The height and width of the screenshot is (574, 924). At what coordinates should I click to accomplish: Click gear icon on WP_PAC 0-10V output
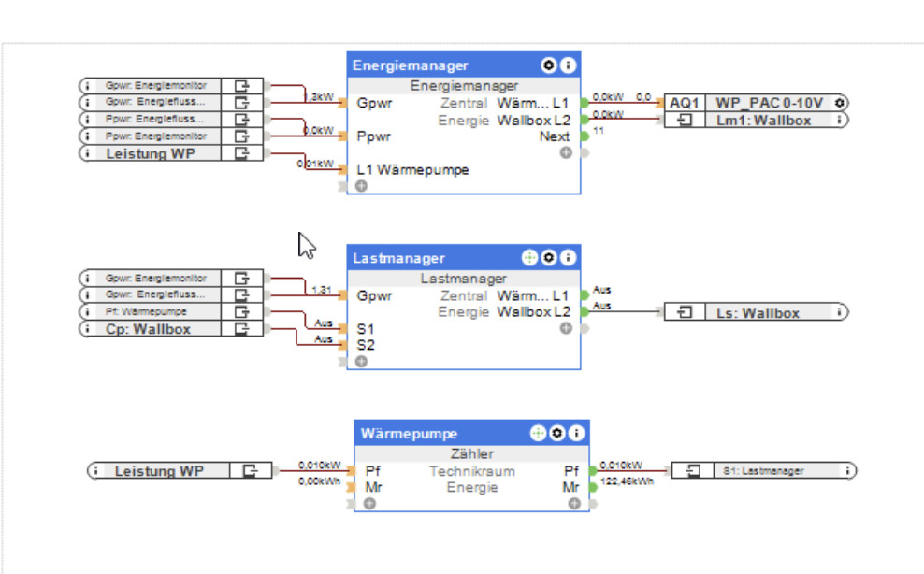click(x=839, y=103)
